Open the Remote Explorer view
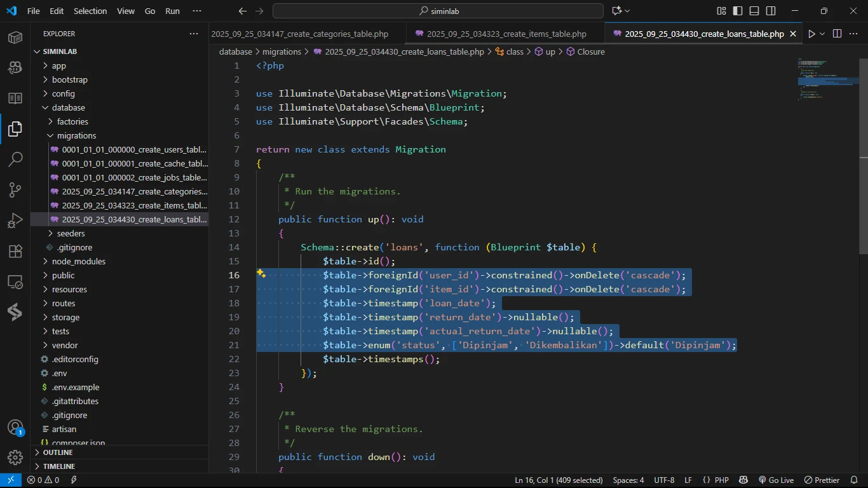The width and height of the screenshot is (868, 488). pyautogui.click(x=15, y=281)
